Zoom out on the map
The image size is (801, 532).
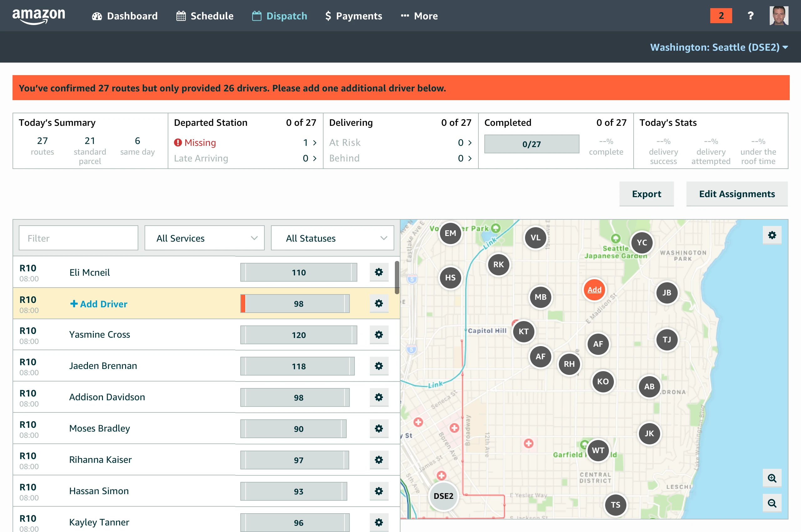click(x=772, y=503)
